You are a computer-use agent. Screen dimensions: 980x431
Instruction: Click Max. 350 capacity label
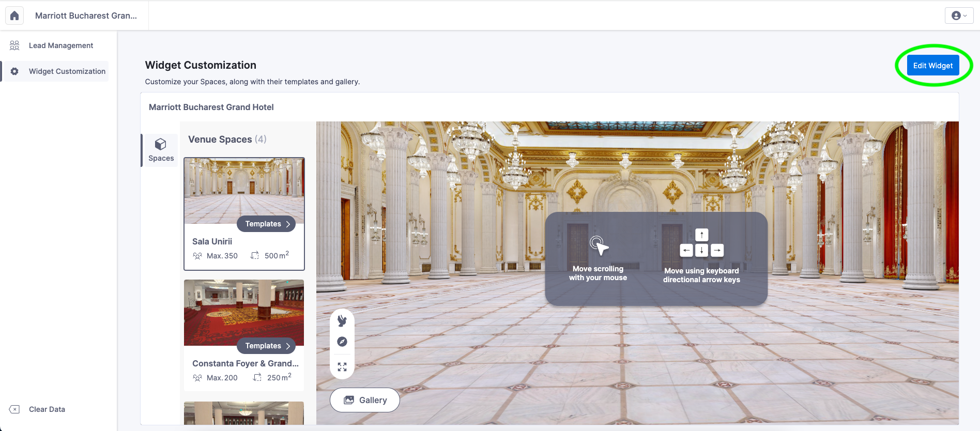[222, 256]
